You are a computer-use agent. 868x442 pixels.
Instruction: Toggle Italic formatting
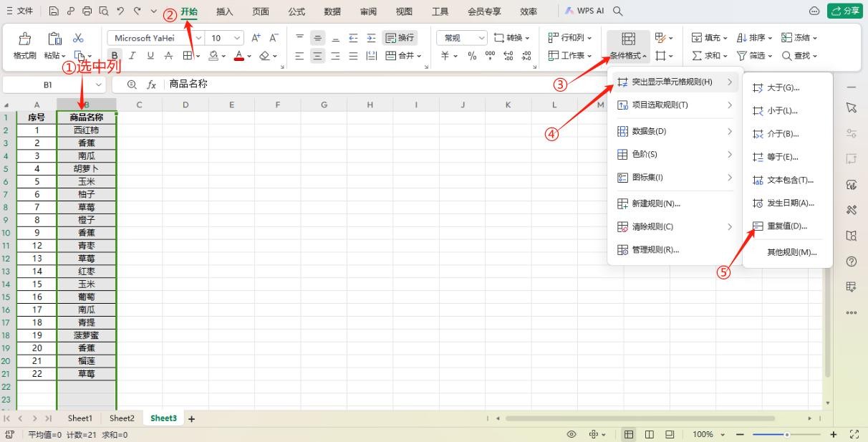click(x=132, y=56)
